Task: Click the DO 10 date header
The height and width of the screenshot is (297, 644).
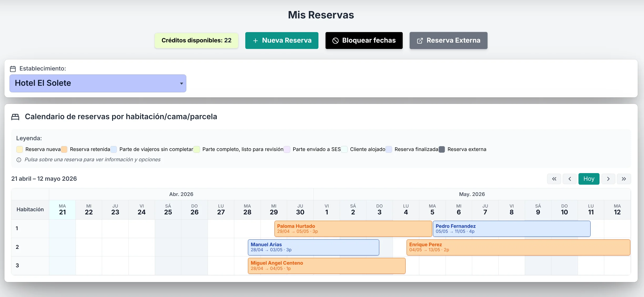Action: tap(565, 210)
